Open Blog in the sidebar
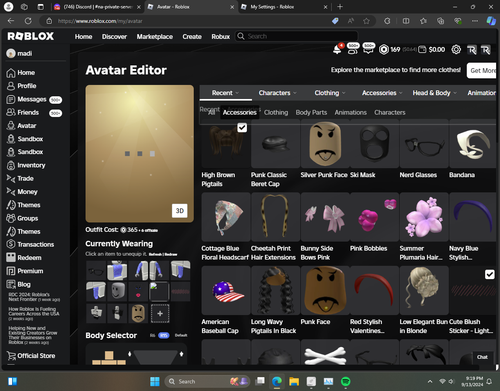 [18, 284]
